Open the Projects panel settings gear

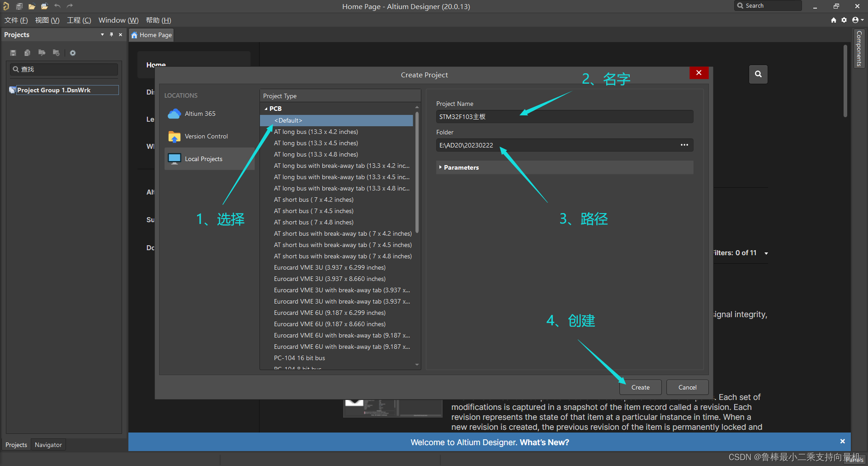coord(73,53)
